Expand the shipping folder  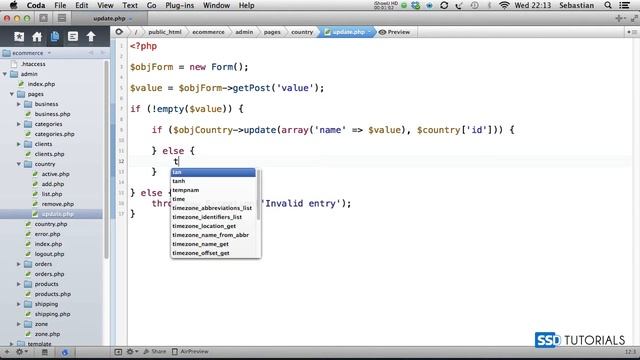[x=19, y=304]
